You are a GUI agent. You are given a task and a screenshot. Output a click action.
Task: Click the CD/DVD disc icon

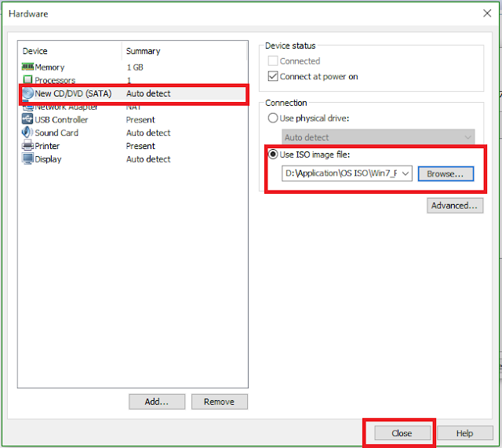(x=28, y=93)
